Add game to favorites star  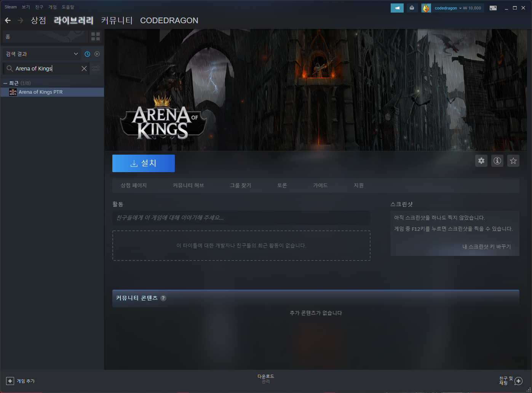(x=513, y=161)
